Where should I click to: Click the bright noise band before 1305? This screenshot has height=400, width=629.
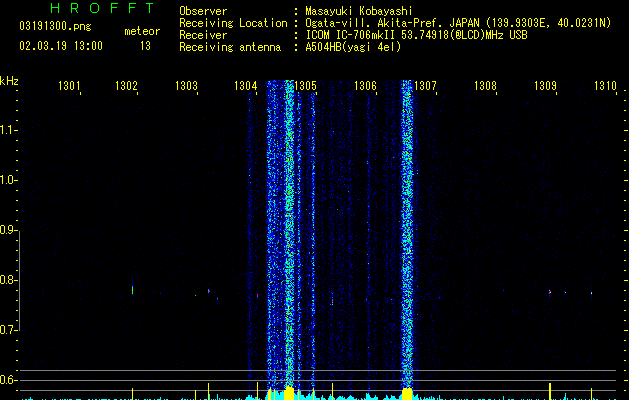coord(289,235)
